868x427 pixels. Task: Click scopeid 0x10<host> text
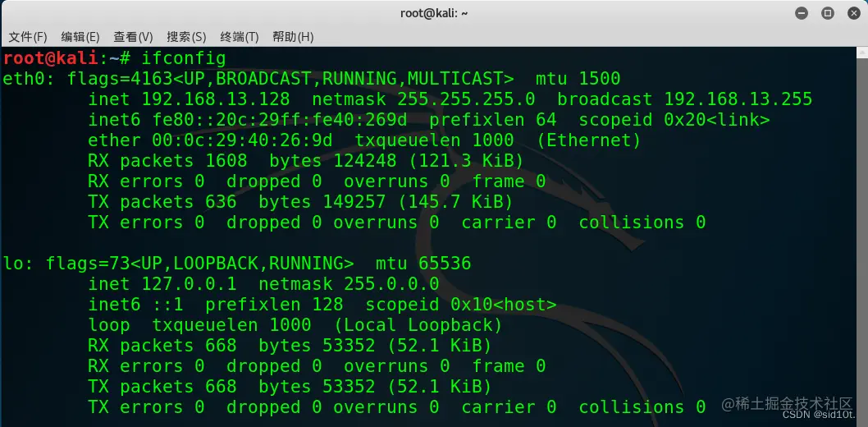461,305
